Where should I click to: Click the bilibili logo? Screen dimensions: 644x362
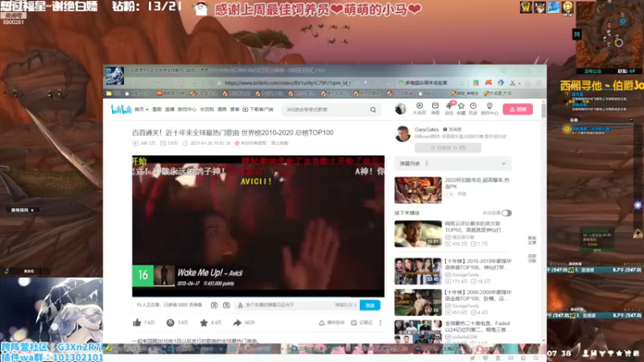[122, 109]
